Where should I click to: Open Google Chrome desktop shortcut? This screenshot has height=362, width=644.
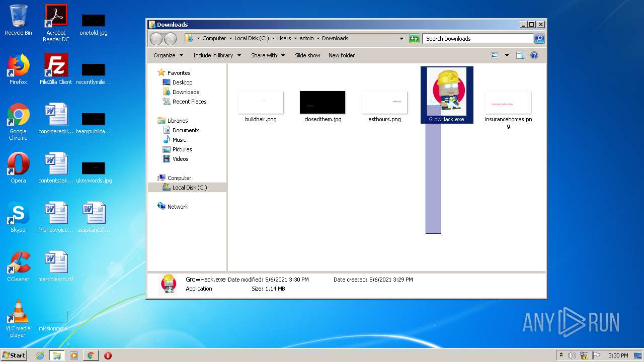(x=18, y=122)
